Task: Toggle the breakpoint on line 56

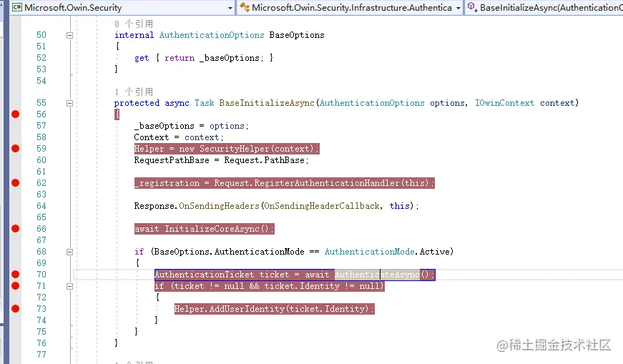Action: coord(16,114)
